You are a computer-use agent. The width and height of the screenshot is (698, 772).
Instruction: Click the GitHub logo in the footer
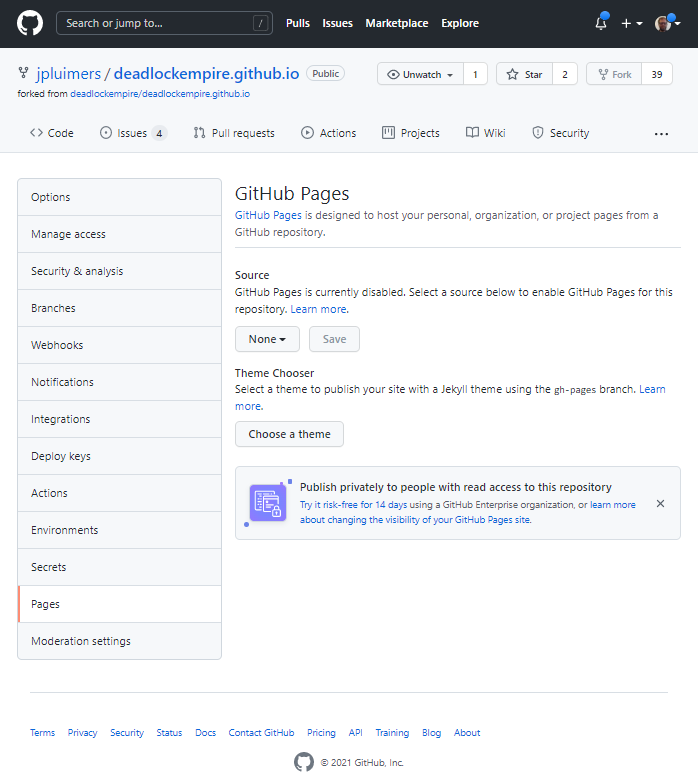tap(304, 762)
